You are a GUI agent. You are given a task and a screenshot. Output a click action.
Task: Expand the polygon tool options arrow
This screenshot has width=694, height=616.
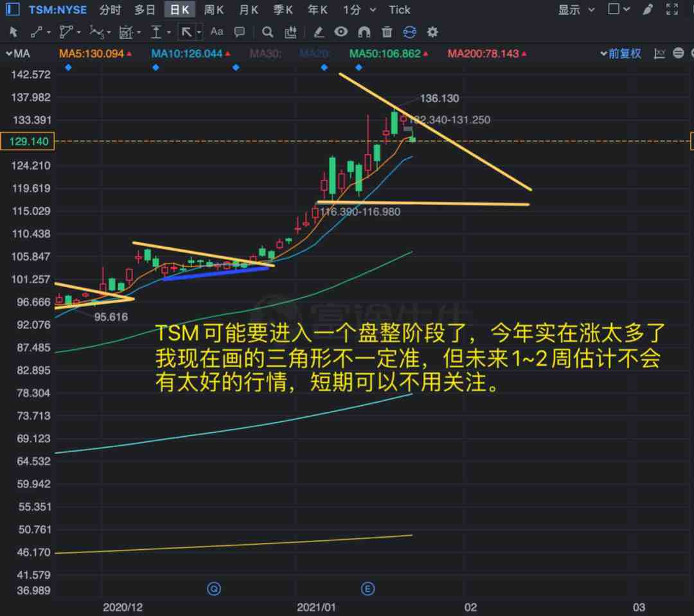click(78, 32)
